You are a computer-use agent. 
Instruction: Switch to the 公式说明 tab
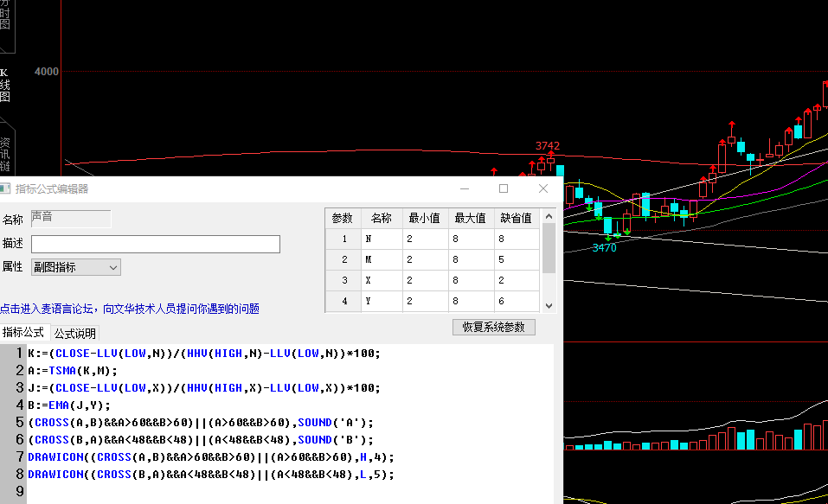coord(75,333)
